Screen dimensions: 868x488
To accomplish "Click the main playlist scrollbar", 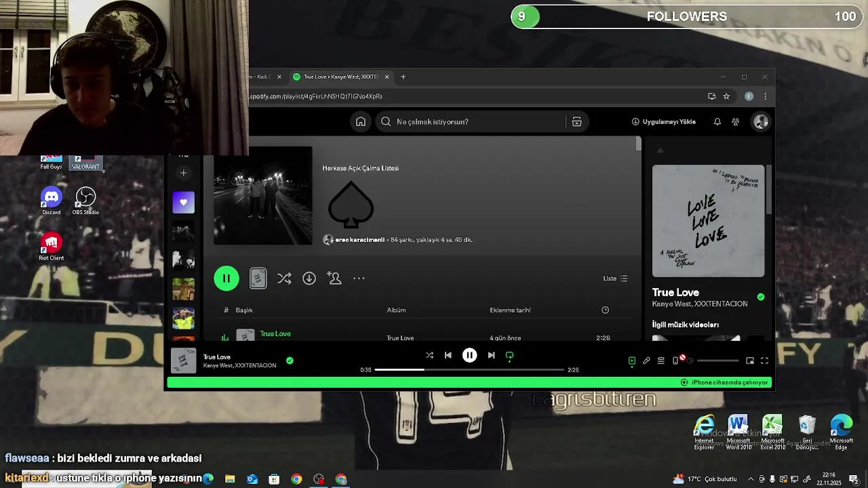I will coord(638,144).
